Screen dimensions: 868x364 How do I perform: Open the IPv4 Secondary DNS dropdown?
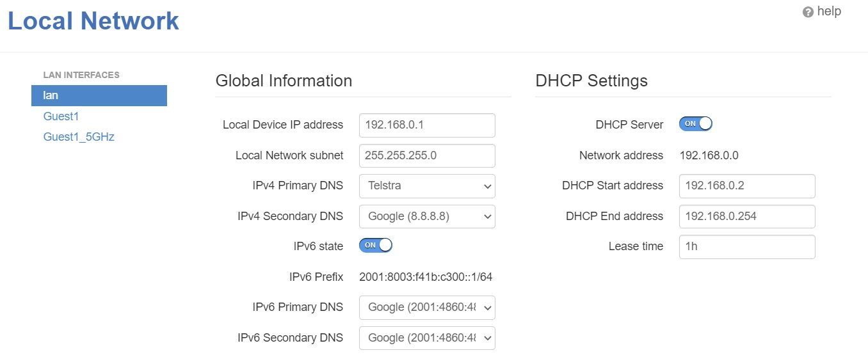coord(427,216)
